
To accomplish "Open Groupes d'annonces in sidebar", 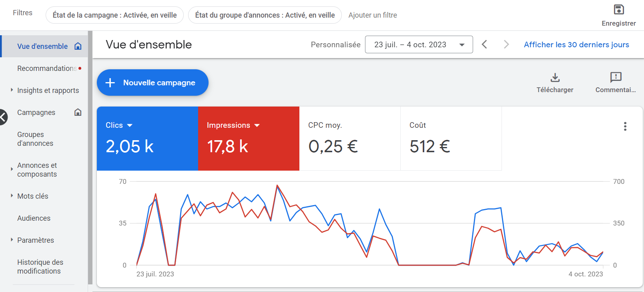I will (x=35, y=139).
